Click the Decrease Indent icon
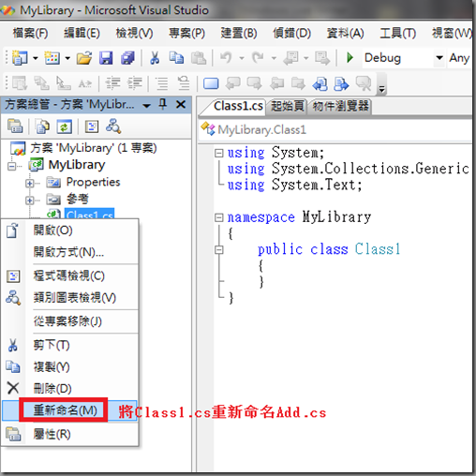 coord(112,83)
